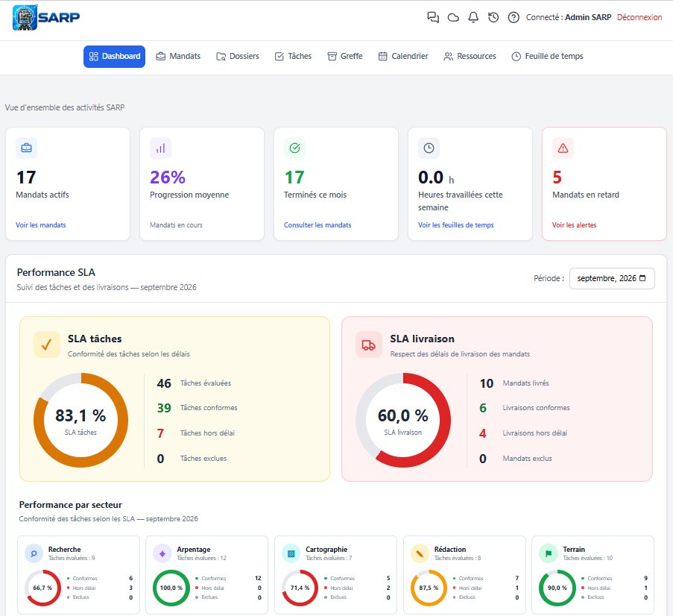The image size is (673, 616).
Task: Open the Dossiers tab
Action: (x=238, y=56)
